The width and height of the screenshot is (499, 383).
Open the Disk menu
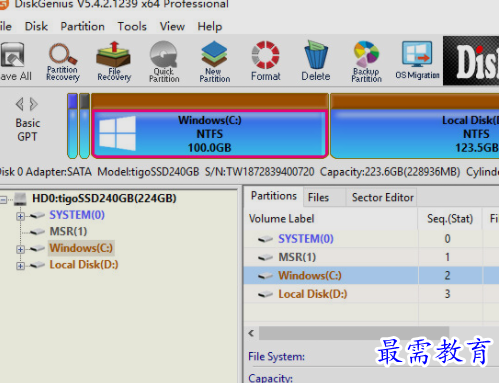36,26
